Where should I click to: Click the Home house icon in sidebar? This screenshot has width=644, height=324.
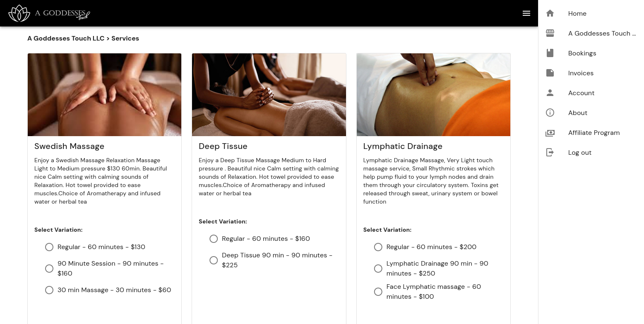[x=550, y=13]
